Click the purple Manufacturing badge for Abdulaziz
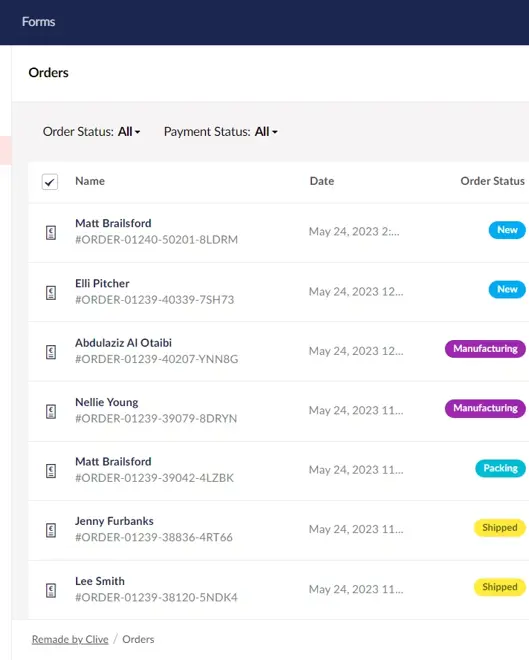Viewport: 529px width, 660px height. (485, 349)
